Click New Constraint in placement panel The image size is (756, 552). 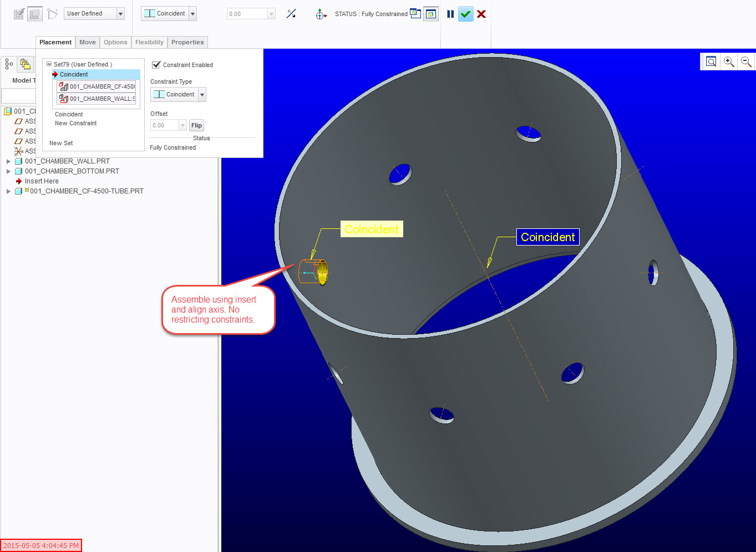[75, 123]
